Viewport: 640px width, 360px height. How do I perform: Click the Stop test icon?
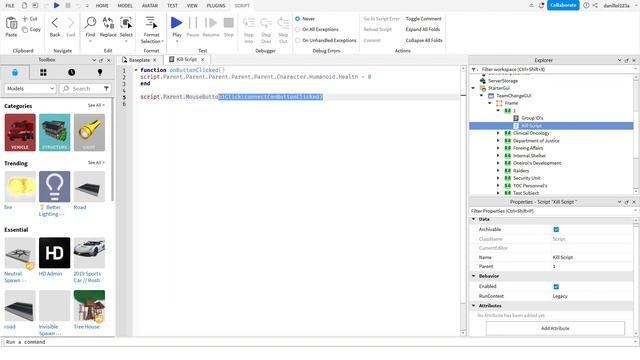[x=229, y=23]
